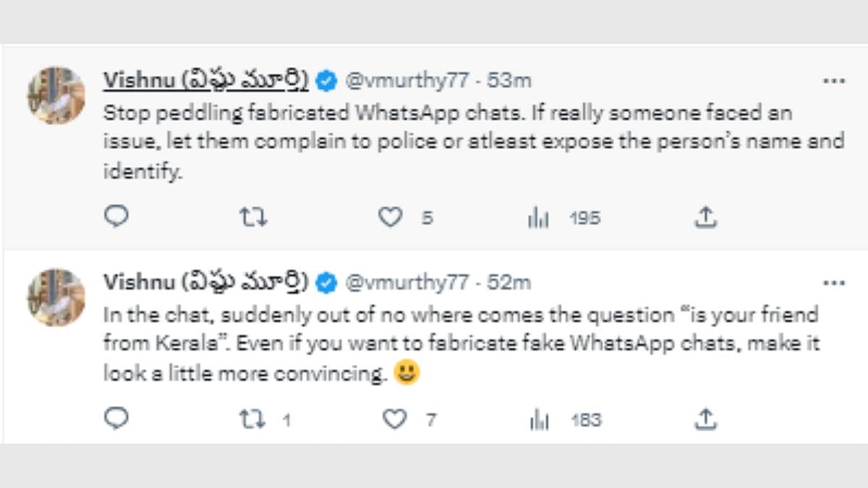Image resolution: width=868 pixels, height=488 pixels.
Task: Open Vishnu's profile name in second tweet
Action: tap(205, 283)
